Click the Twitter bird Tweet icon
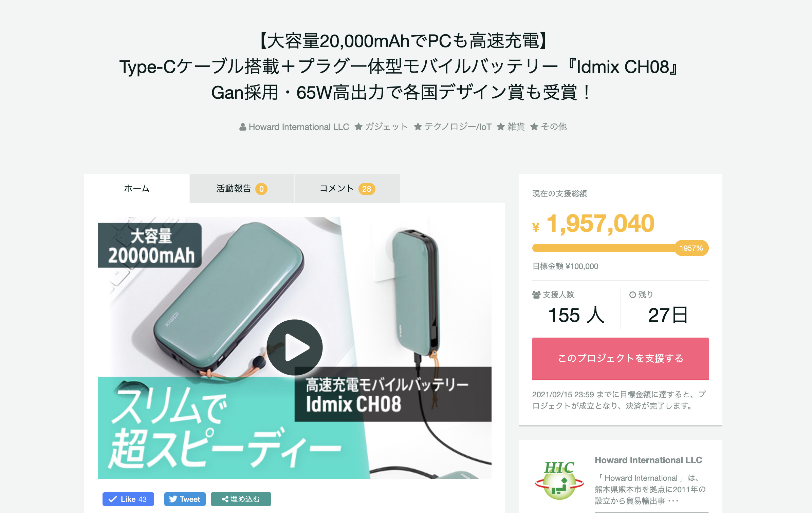 pos(173,499)
